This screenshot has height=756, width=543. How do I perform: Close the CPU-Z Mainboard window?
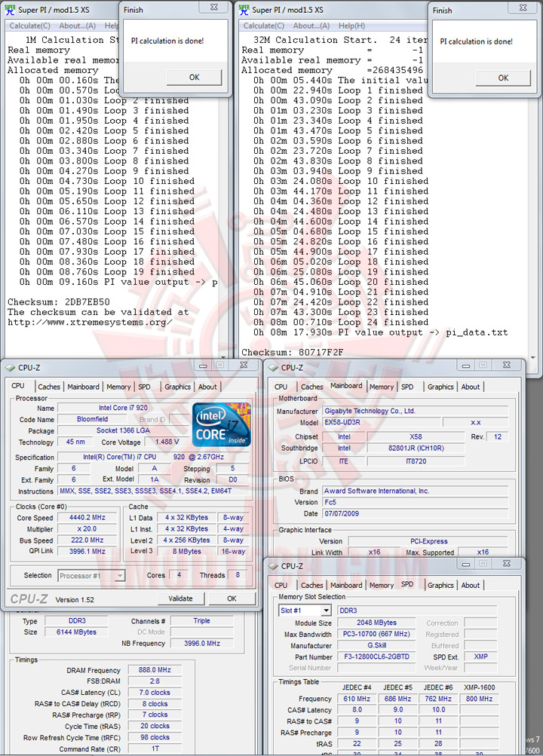coord(507,366)
